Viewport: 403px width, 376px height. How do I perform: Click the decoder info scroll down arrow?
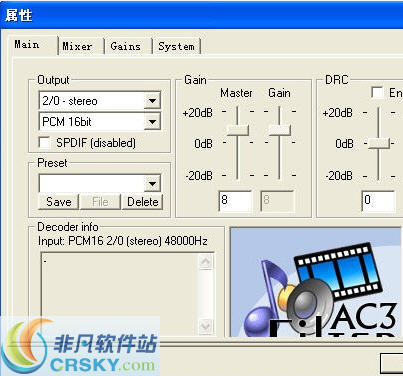click(x=206, y=326)
